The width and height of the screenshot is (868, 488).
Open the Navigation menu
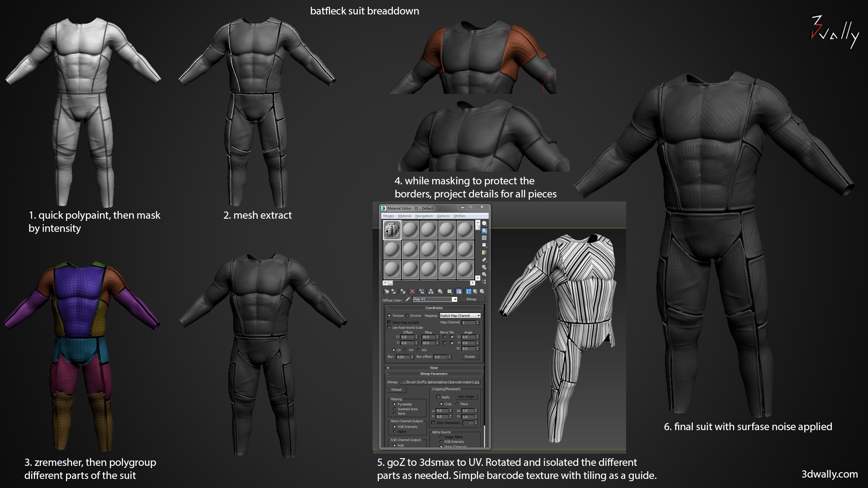pos(424,216)
